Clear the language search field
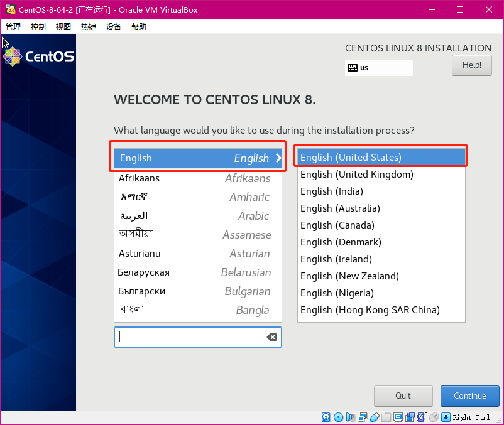 click(x=271, y=337)
